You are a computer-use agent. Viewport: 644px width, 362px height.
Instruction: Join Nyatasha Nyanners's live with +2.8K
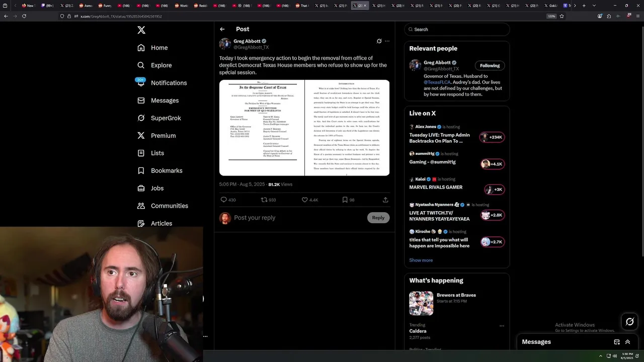point(492,215)
